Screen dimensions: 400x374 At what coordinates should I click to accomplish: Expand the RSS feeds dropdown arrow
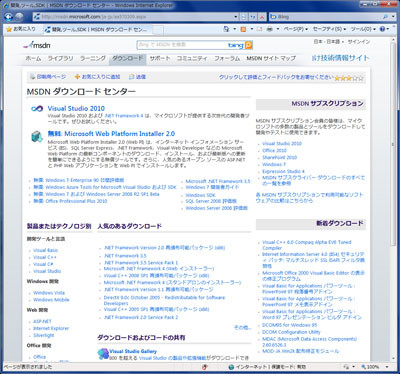point(252,29)
